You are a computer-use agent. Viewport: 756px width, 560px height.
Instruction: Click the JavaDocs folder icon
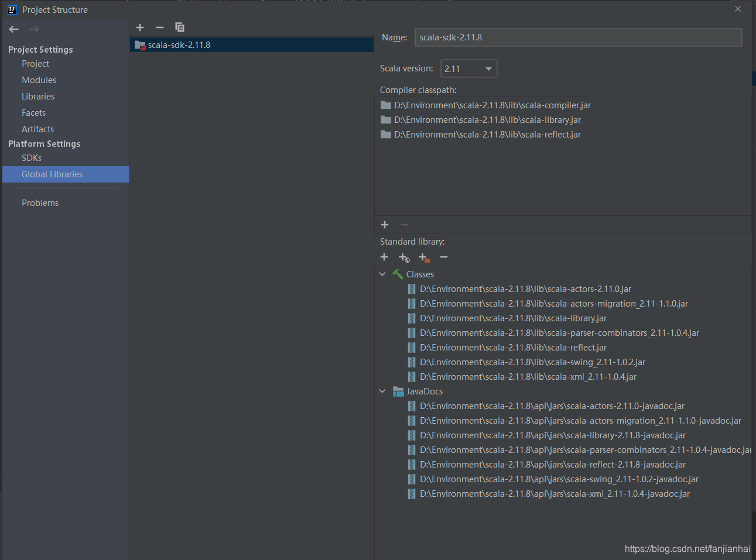click(x=398, y=391)
